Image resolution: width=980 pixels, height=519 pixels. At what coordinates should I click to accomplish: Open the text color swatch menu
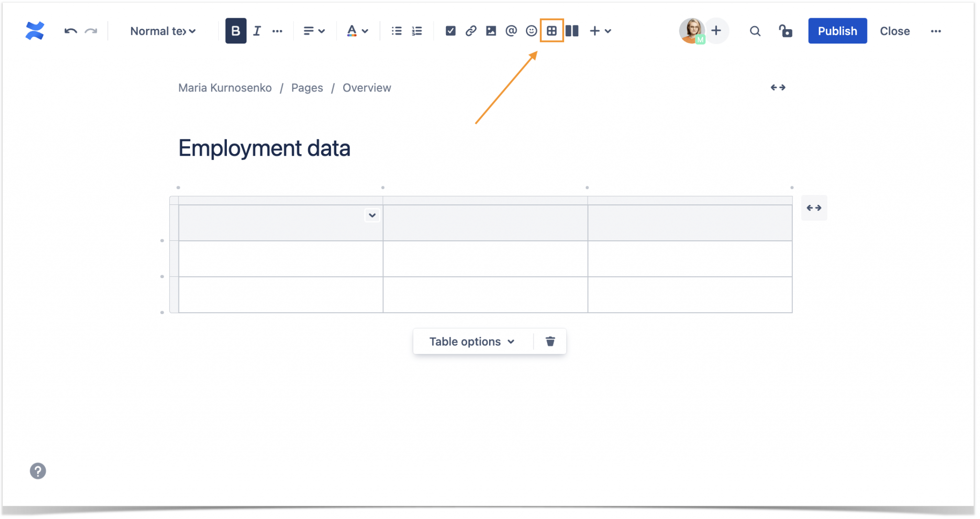pos(353,31)
